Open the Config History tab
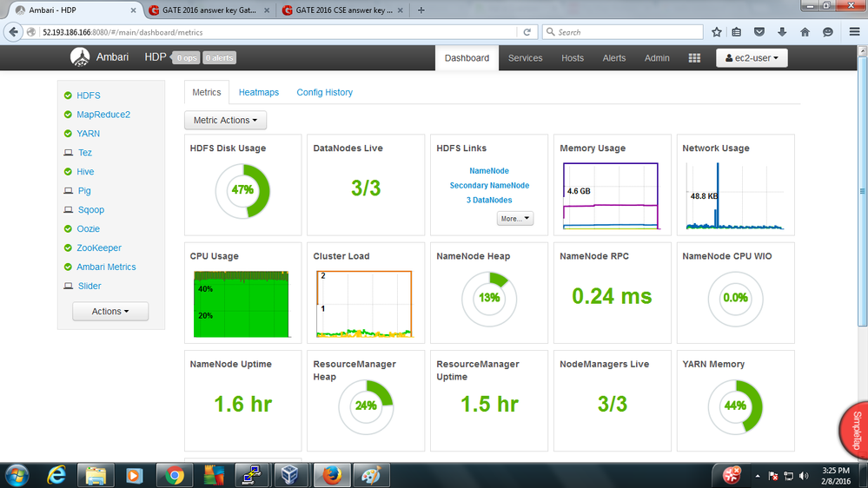The image size is (868, 488). [324, 92]
